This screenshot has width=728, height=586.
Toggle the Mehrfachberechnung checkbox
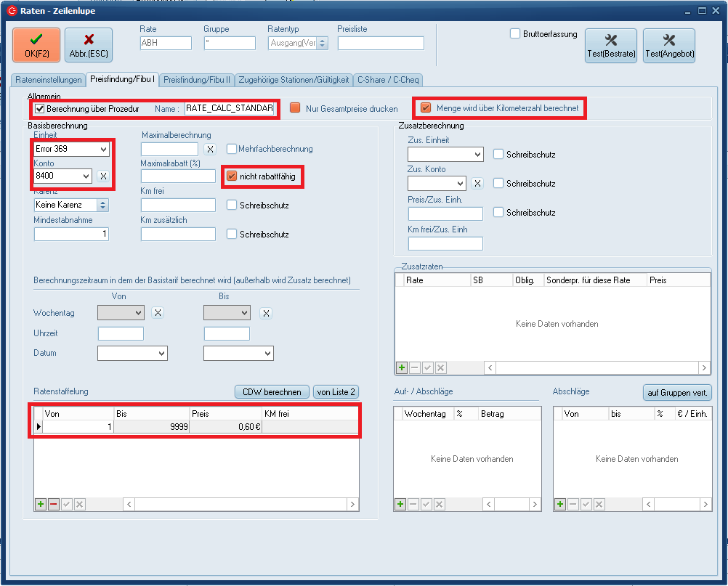(232, 149)
